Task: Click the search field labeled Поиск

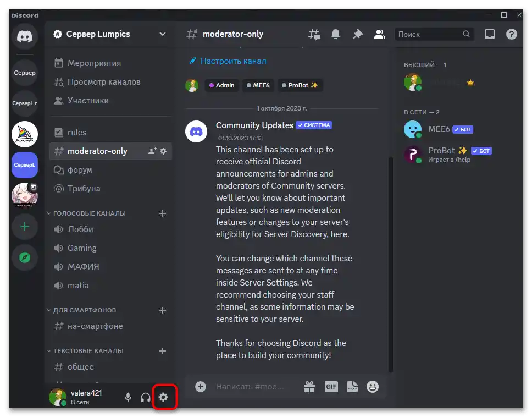Action: pyautogui.click(x=434, y=34)
